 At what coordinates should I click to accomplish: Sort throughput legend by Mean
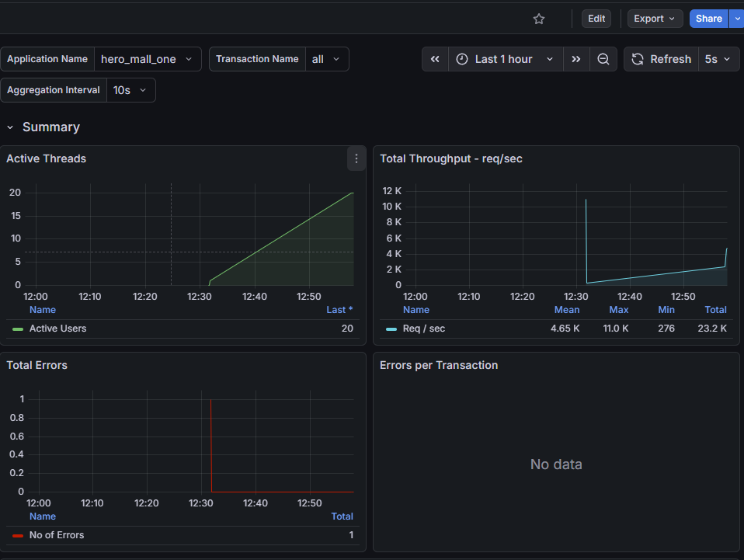(566, 309)
